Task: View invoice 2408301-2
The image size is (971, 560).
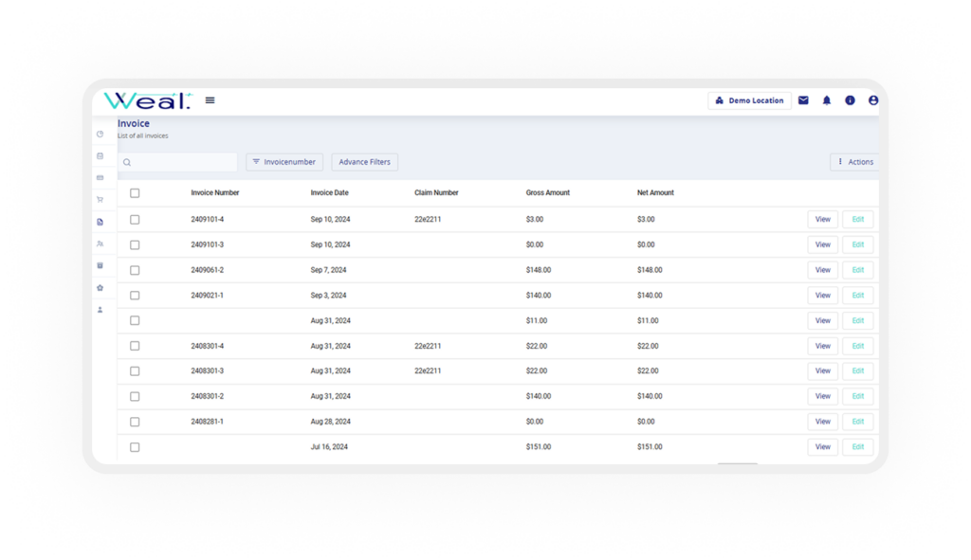Action: point(822,397)
